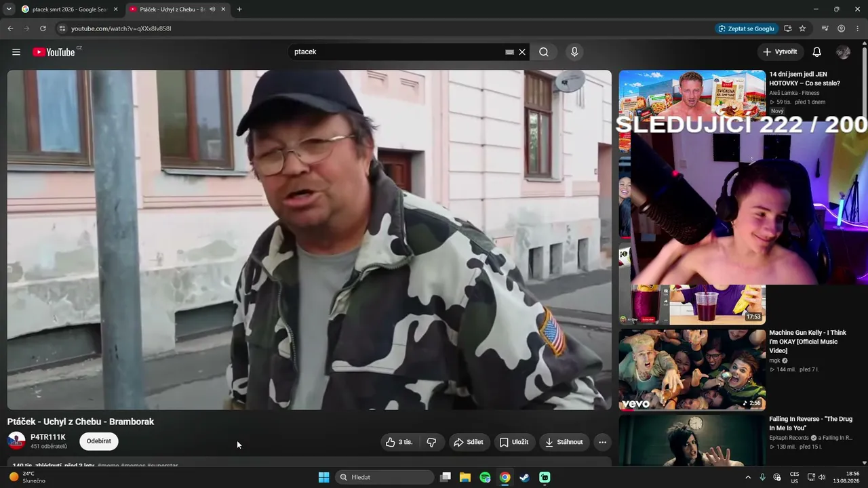Install app icon in address bar
Viewport: 868px width, 488px height.
[x=787, y=28]
